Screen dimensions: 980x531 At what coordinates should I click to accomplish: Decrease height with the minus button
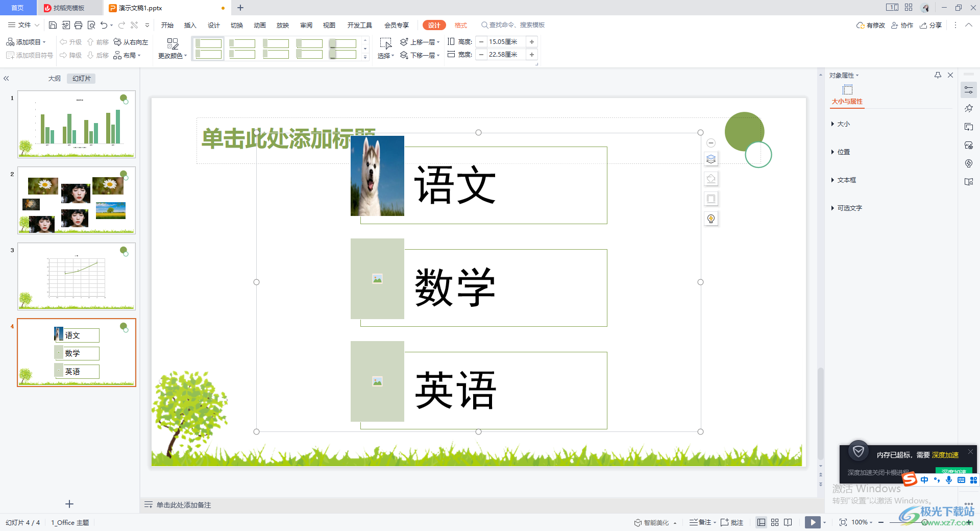(x=481, y=42)
